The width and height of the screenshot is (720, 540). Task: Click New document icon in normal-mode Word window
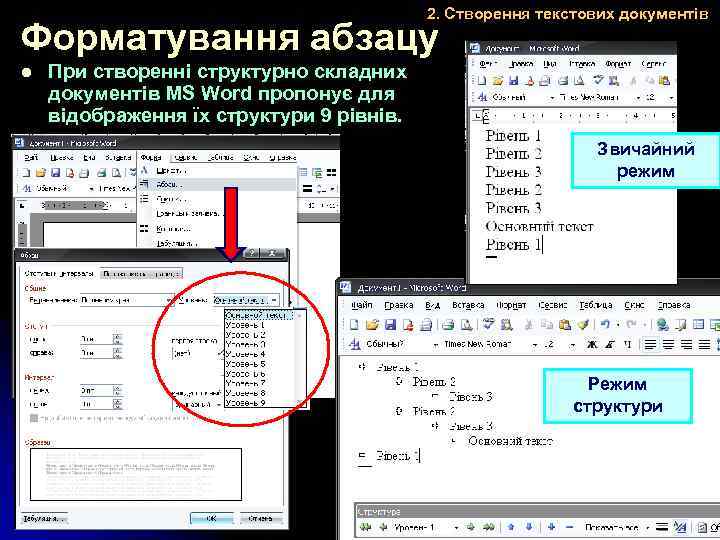point(481,81)
